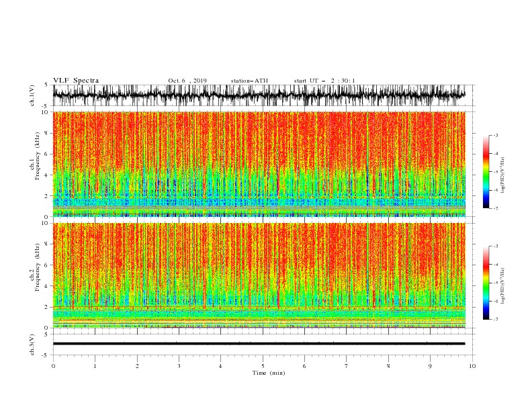
Task: Click the "ch.3(V)" axis label
Action: click(x=32, y=345)
